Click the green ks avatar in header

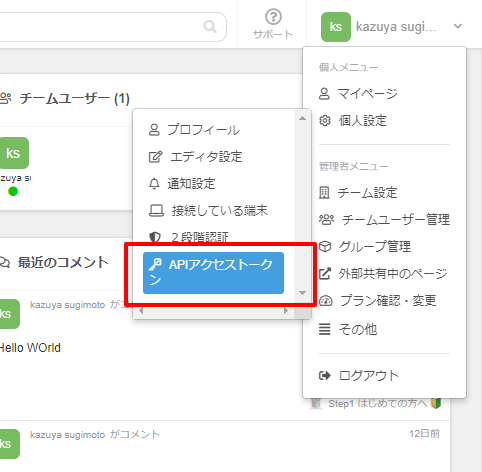pos(336,27)
